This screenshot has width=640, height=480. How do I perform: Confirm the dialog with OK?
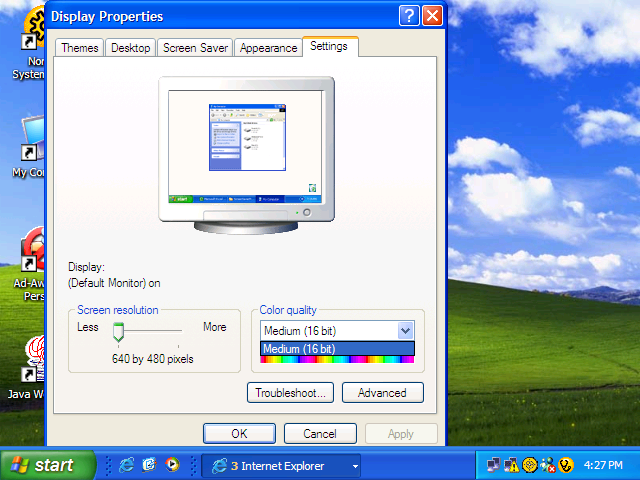[x=239, y=433]
